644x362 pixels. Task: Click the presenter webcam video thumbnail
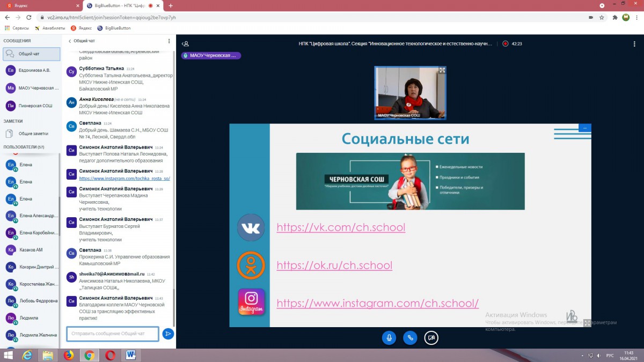tap(410, 93)
